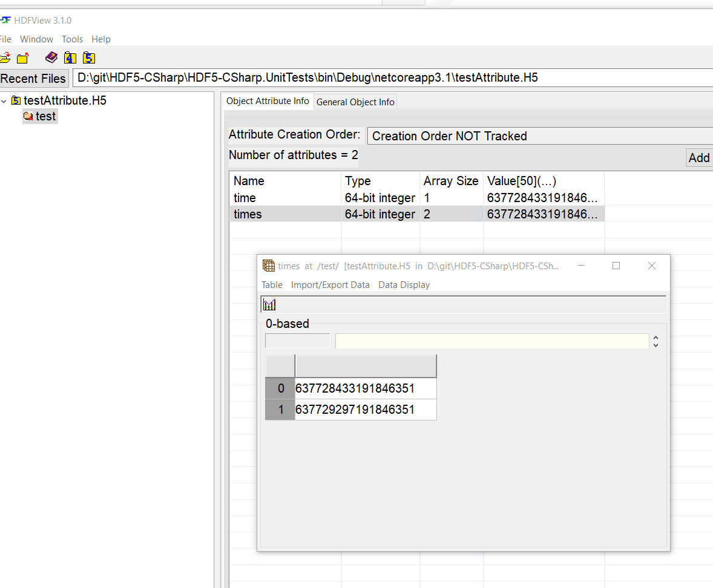Image resolution: width=713 pixels, height=588 pixels.
Task: Click the testAttribute.H5 file icon in tree
Action: pos(16,100)
